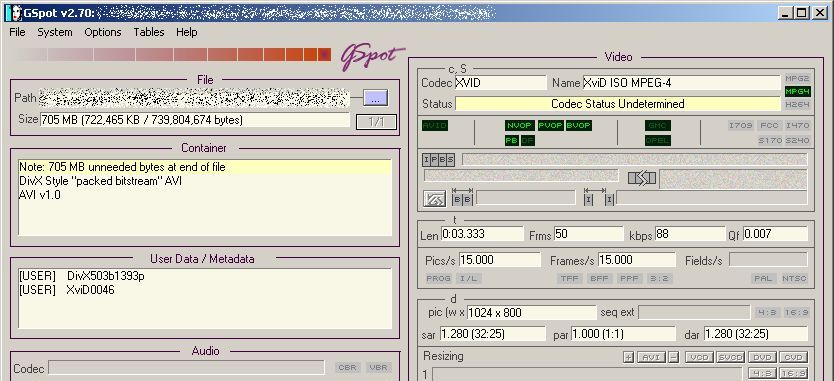Click the B-B frame interval icon
834x381 pixels.
[x=462, y=197]
